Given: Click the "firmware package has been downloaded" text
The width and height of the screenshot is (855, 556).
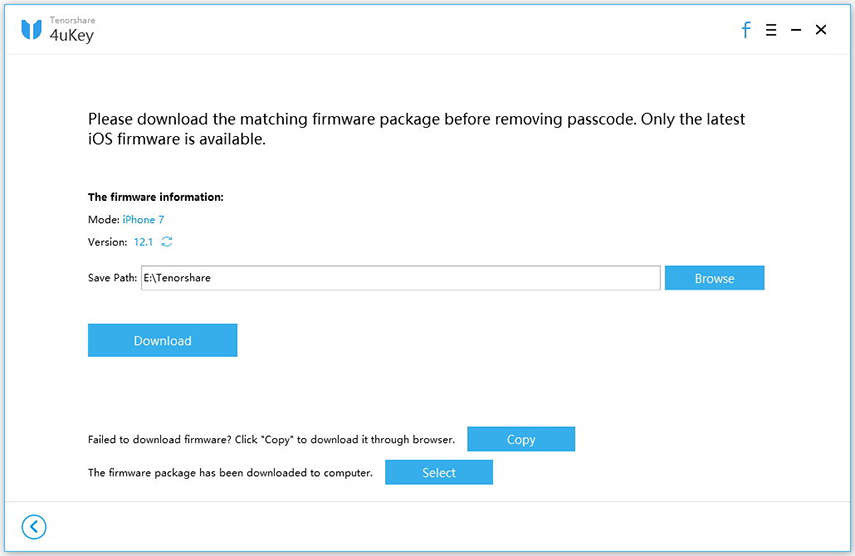Looking at the screenshot, I should tap(230, 473).
